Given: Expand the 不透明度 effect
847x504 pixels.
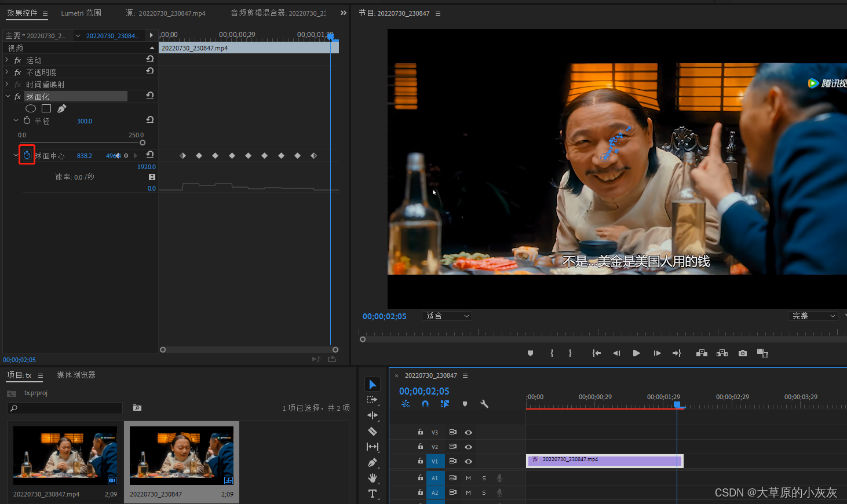Looking at the screenshot, I should (x=7, y=72).
